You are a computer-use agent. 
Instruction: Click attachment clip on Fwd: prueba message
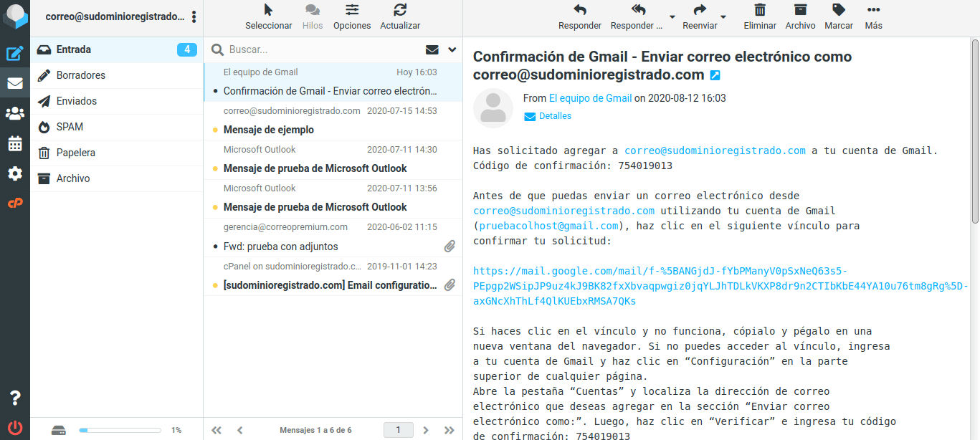(x=449, y=246)
